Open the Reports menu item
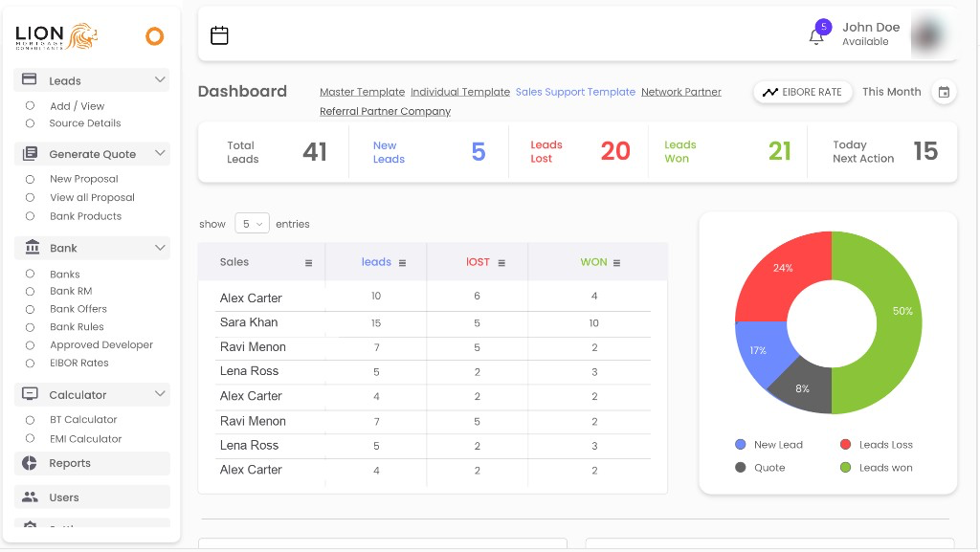The width and height of the screenshot is (980, 552). pyautogui.click(x=92, y=463)
